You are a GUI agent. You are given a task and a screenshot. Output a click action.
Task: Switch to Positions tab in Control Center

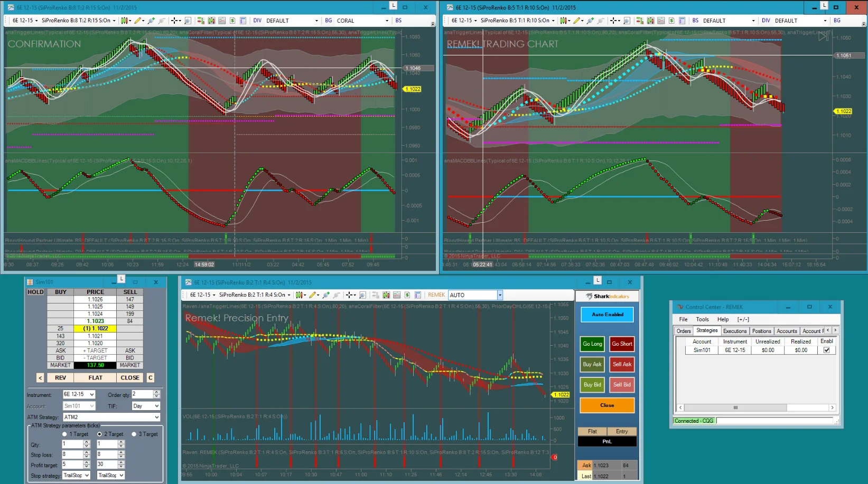(761, 331)
